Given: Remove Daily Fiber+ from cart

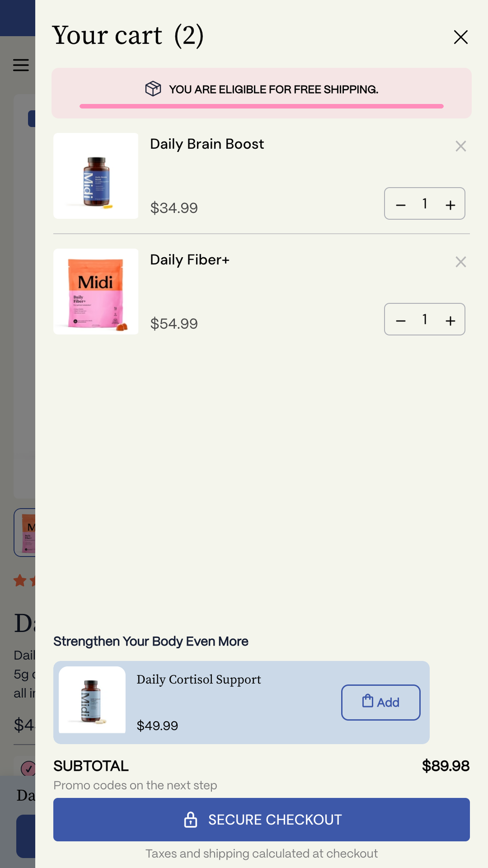Looking at the screenshot, I should click(460, 262).
